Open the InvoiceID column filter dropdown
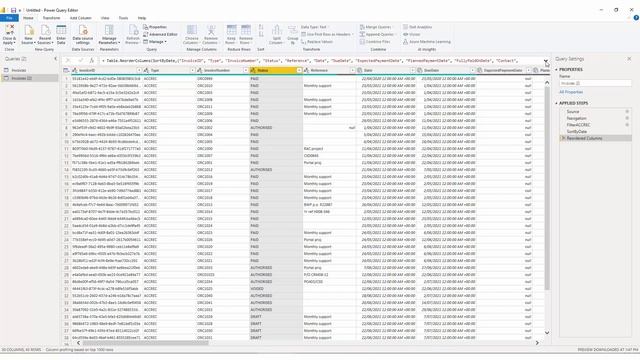 139,70
